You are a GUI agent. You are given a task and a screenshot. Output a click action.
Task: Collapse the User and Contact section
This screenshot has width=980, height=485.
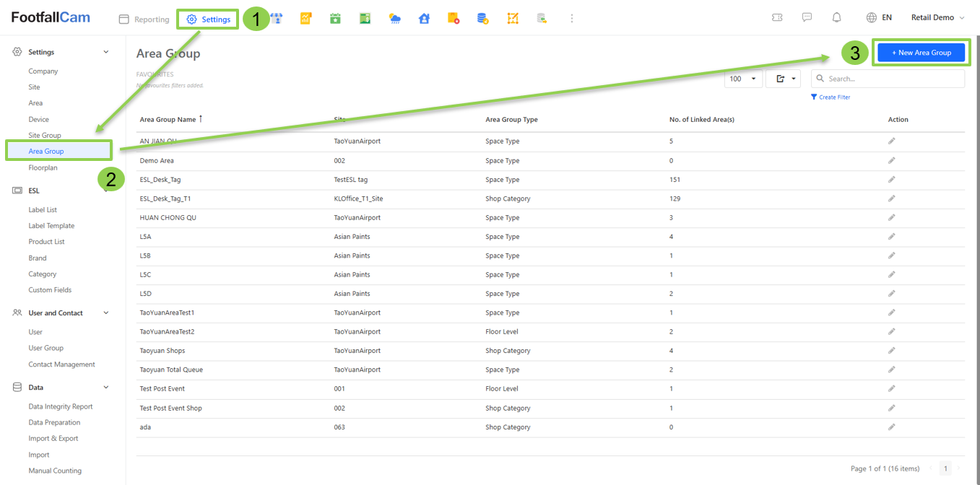click(x=106, y=313)
